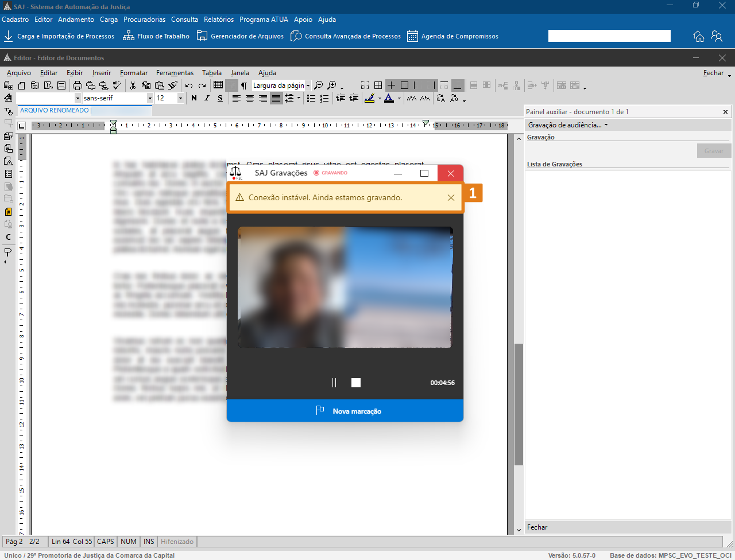Open the paragraph style dropdown
Screen dimensions: 735x560
78,98
